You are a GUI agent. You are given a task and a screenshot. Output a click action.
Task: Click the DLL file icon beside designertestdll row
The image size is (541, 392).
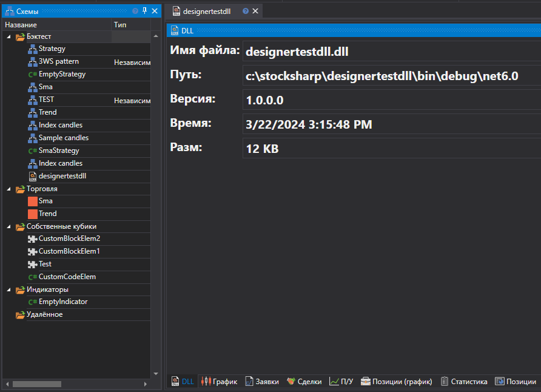[x=32, y=177]
